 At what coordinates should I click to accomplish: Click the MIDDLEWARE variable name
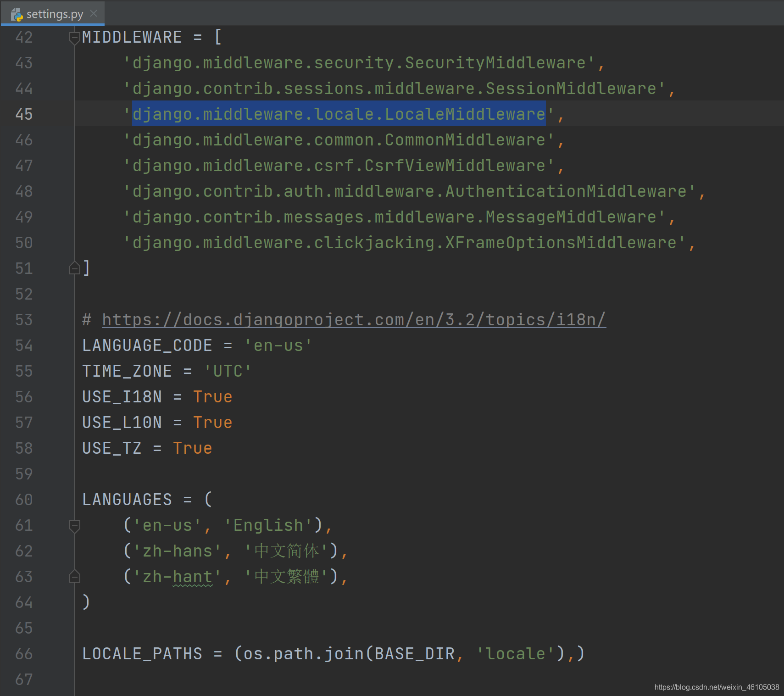click(x=132, y=37)
